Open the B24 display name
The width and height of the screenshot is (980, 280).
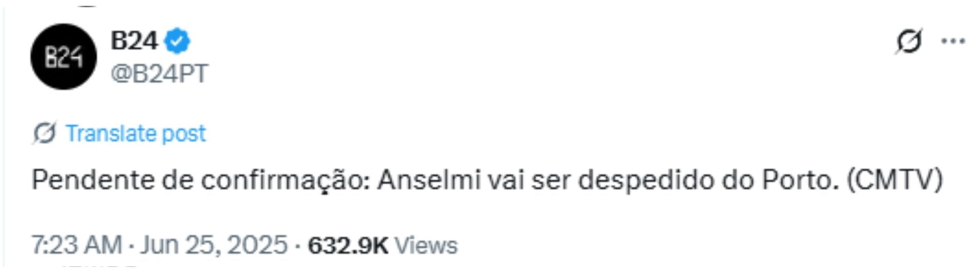pyautogui.click(x=134, y=41)
